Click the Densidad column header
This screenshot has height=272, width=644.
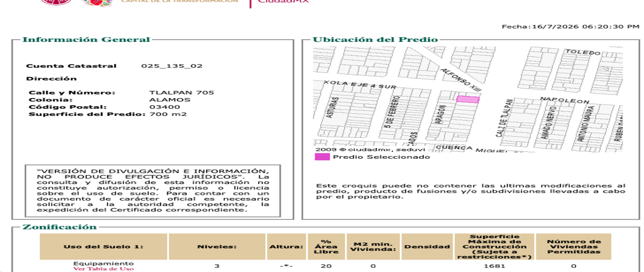tap(427, 247)
